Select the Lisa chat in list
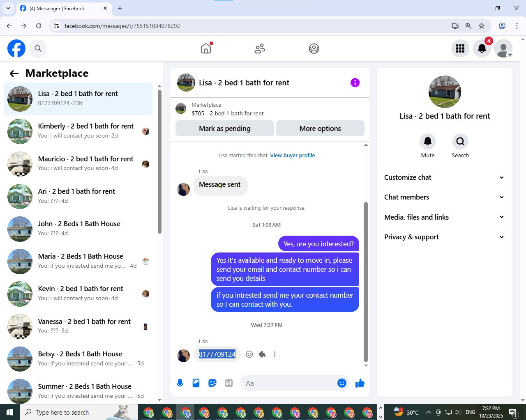526x420 pixels. (x=78, y=99)
